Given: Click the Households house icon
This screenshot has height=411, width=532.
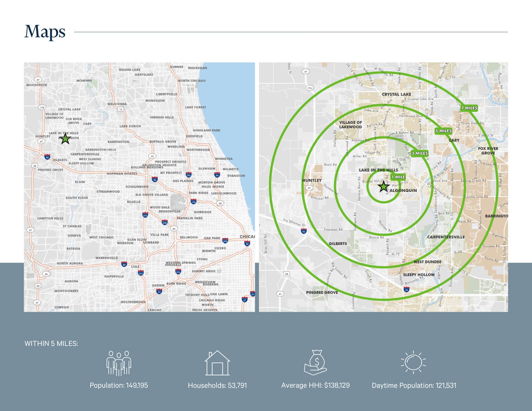Looking at the screenshot, I should click(217, 363).
